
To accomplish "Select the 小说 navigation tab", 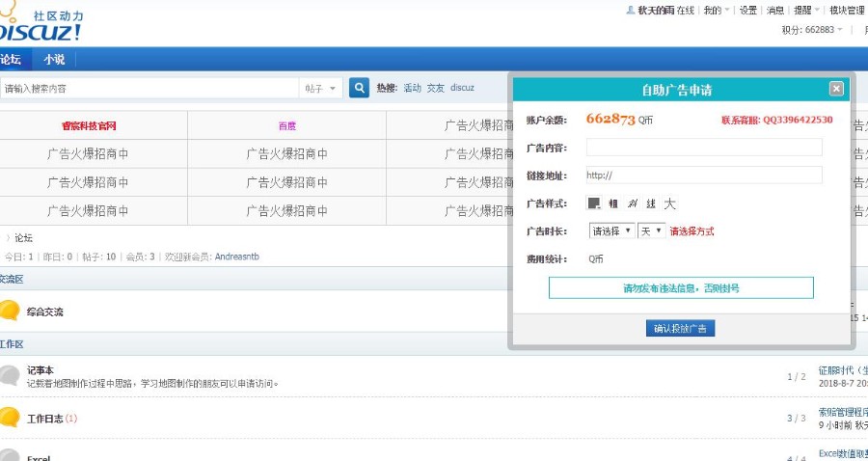I will 54,59.
